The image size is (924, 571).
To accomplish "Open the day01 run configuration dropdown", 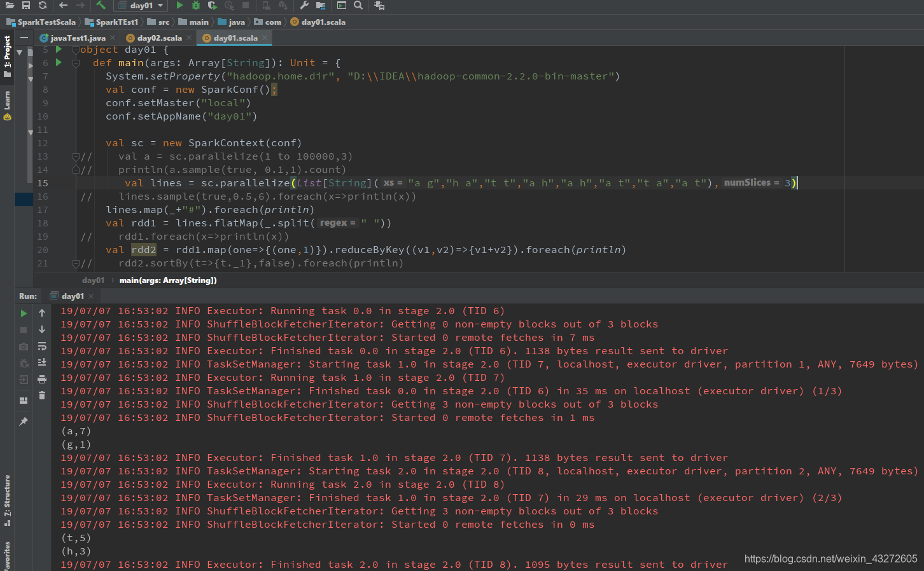I will pyautogui.click(x=141, y=6).
